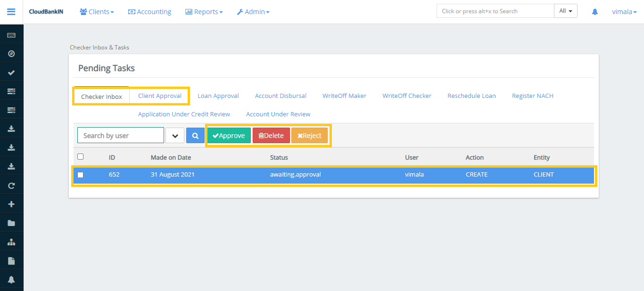The image size is (644, 291).
Task: Expand the search filter chevron next to search box
Action: pos(175,135)
